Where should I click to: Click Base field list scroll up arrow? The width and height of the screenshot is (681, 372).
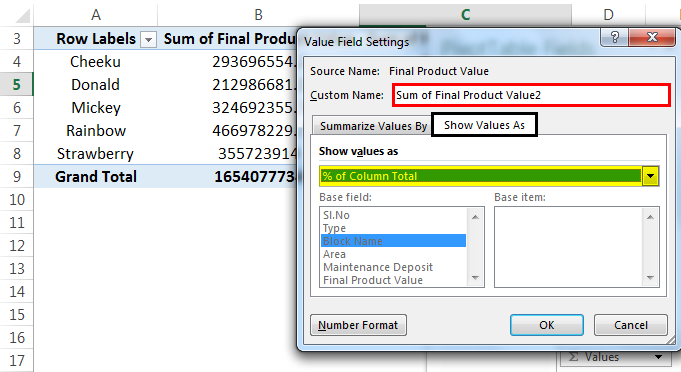475,217
